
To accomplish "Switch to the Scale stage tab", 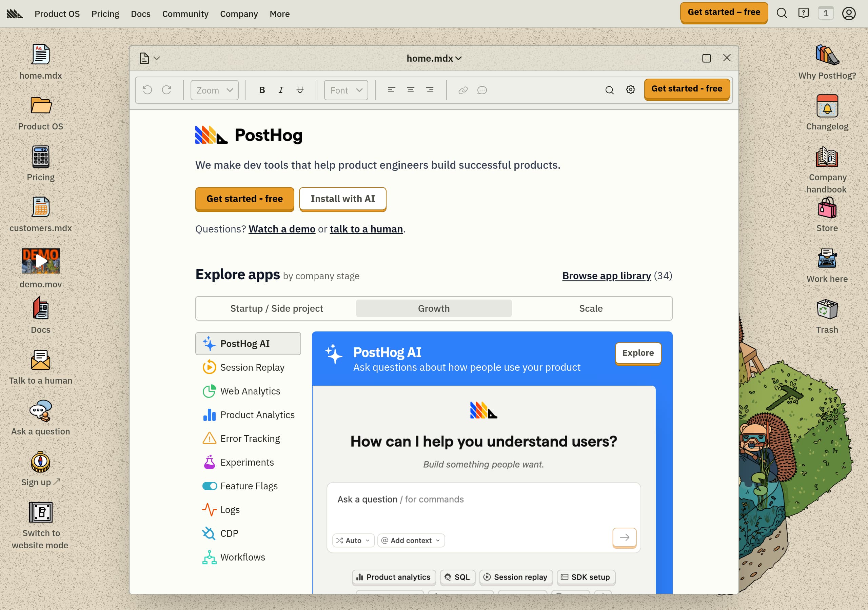I will pyautogui.click(x=591, y=308).
